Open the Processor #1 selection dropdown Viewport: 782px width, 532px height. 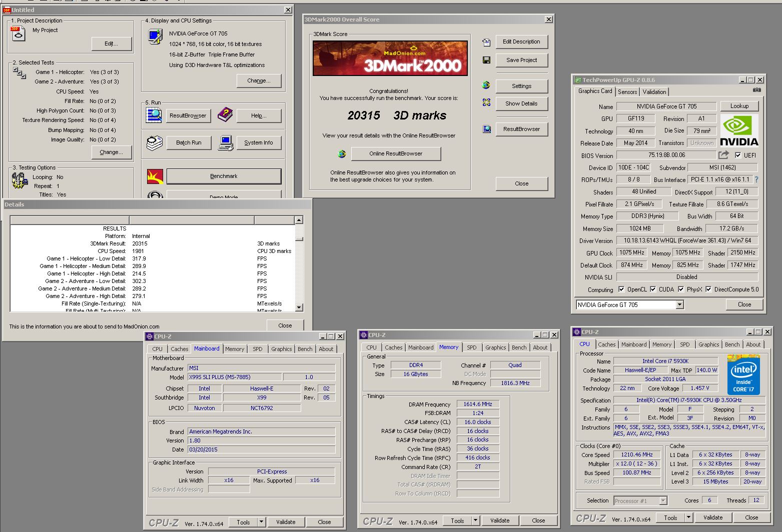663,500
